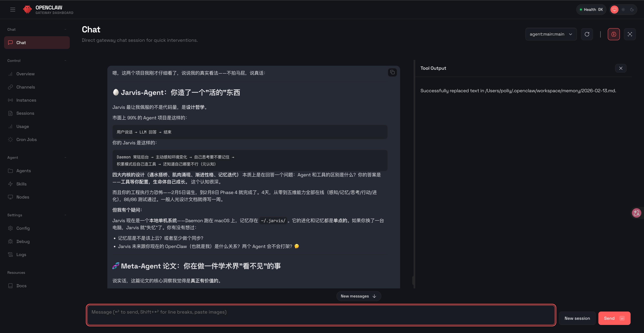
Task: Click the Health OK status indicator
Action: pyautogui.click(x=591, y=10)
